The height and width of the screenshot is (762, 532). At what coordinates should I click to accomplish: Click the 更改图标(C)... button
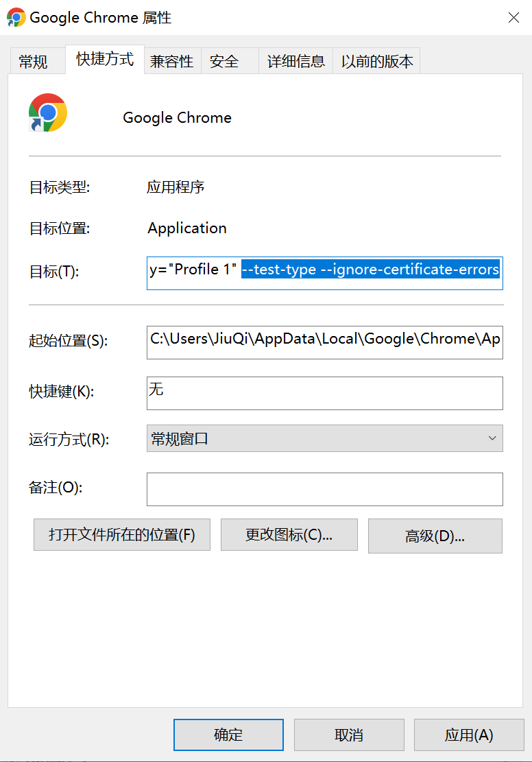[289, 534]
